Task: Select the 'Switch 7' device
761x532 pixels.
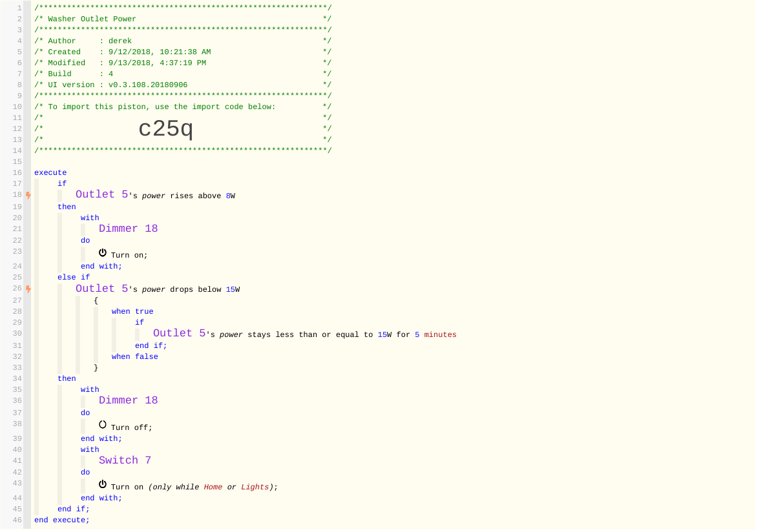Action: 125,460
